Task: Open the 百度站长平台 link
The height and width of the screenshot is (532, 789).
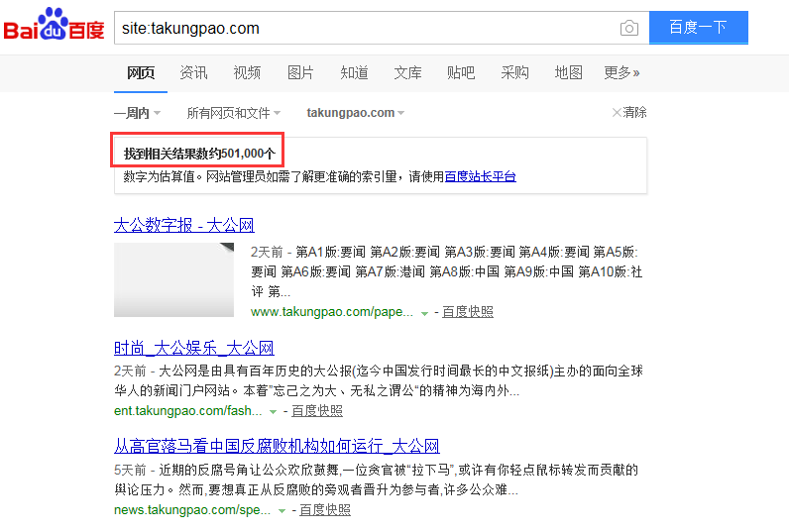Action: click(481, 176)
